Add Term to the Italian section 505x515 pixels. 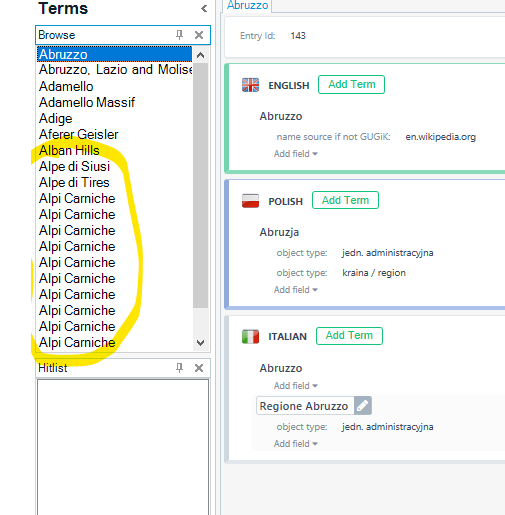tap(349, 336)
